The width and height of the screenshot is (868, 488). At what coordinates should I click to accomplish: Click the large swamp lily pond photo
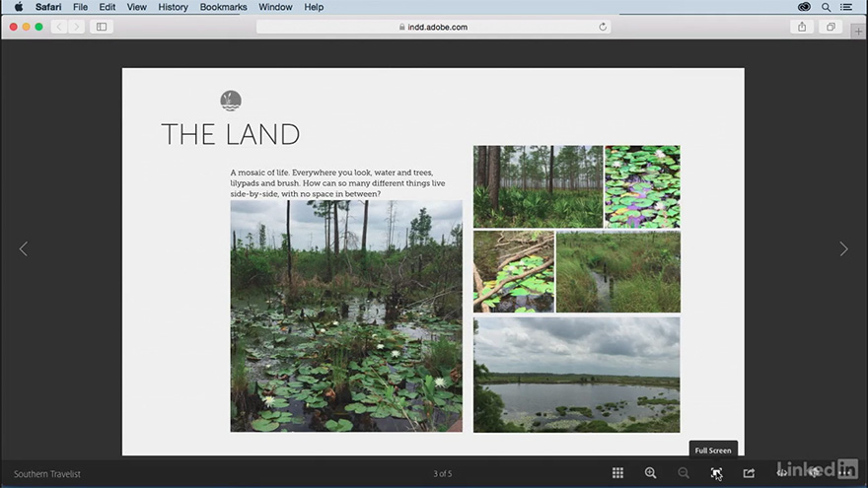point(346,315)
